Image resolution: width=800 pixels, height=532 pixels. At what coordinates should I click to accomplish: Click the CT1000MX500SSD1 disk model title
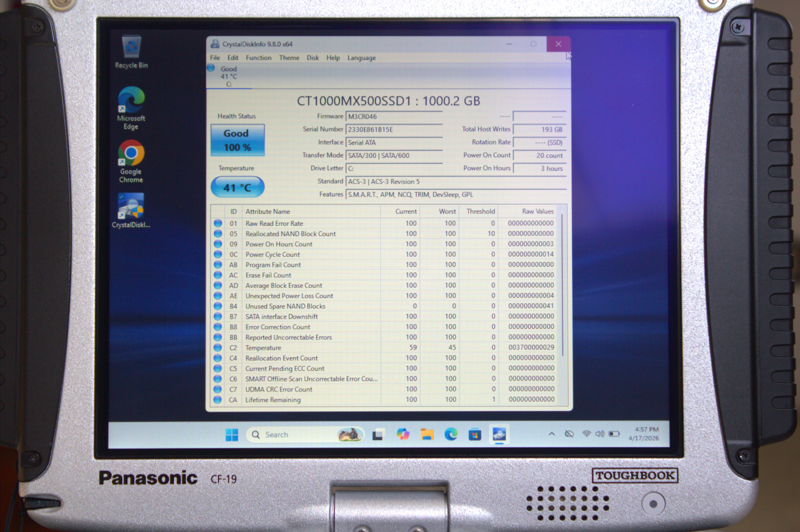click(x=388, y=101)
